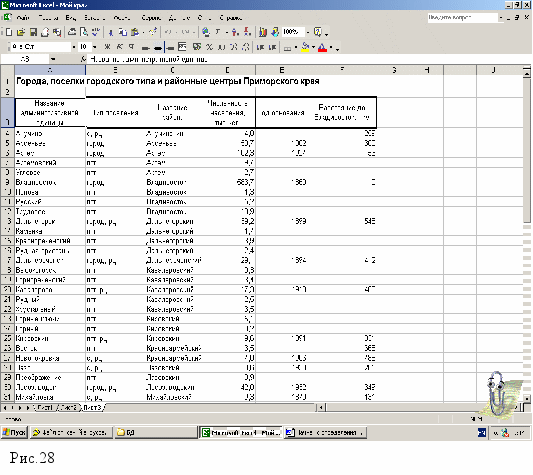Image resolution: width=533 pixels, height=475 pixels.
Task: Apply currency number format
Action: [197, 47]
